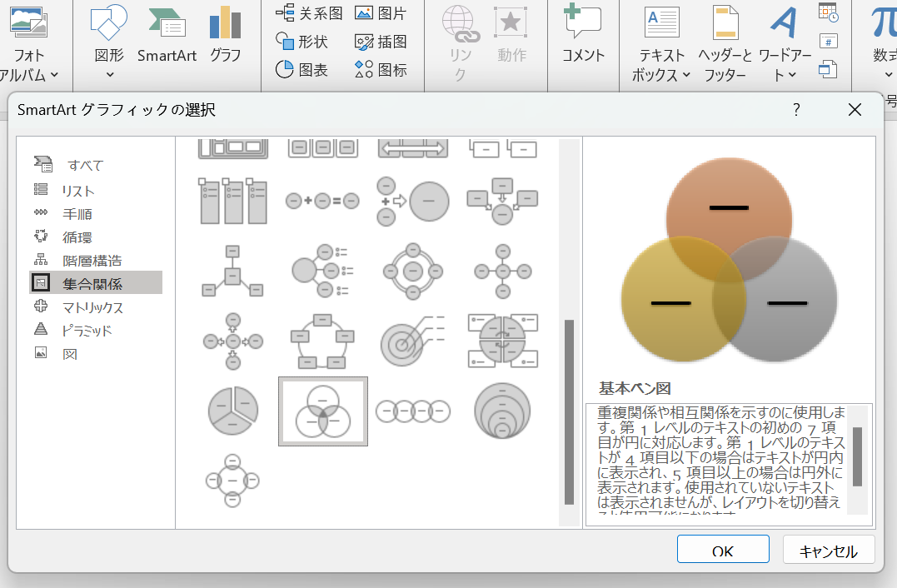This screenshot has height=588, width=897.
Task: Choose the stacked Venn nested circles layout
Action: pyautogui.click(x=502, y=411)
